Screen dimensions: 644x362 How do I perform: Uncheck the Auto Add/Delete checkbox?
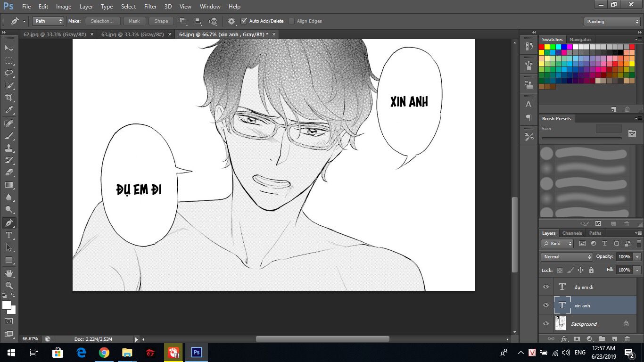[x=244, y=21]
